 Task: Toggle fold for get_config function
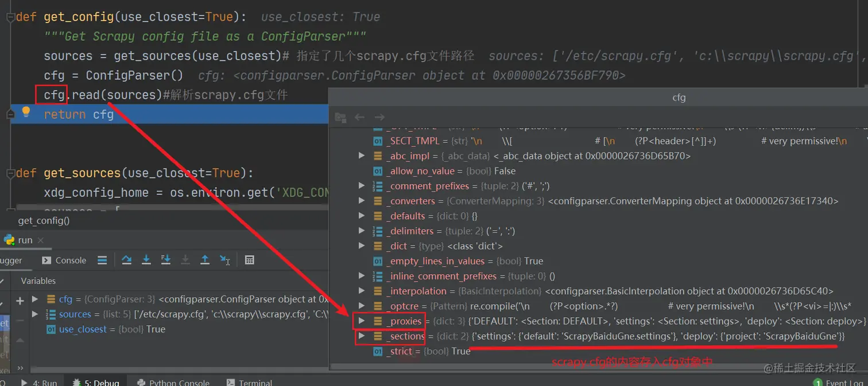[10, 17]
